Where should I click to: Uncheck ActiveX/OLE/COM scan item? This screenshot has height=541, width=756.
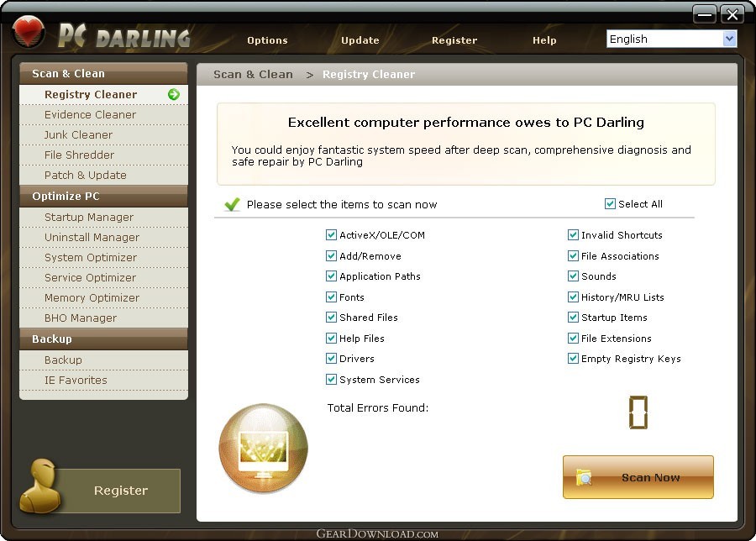pyautogui.click(x=331, y=235)
